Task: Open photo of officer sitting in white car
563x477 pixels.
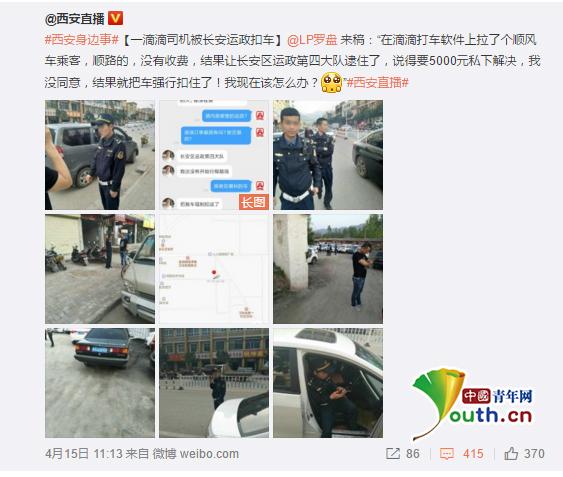Action: pos(328,383)
